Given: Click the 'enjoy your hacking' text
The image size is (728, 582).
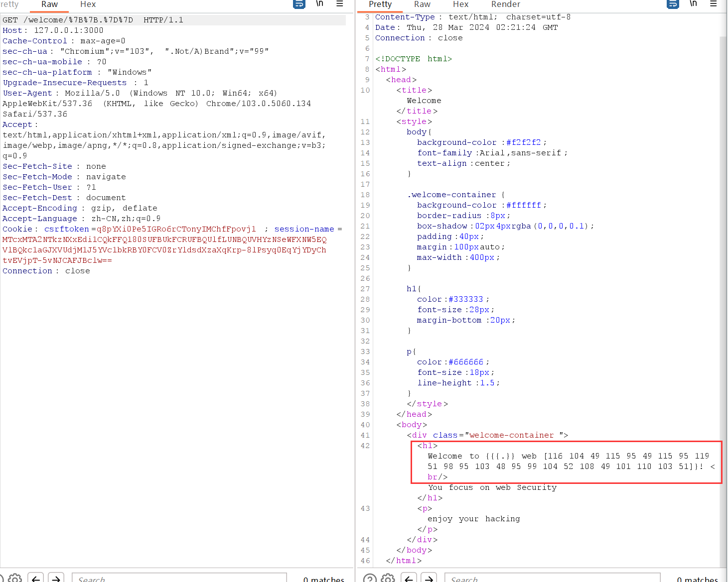Looking at the screenshot, I should click(474, 519).
